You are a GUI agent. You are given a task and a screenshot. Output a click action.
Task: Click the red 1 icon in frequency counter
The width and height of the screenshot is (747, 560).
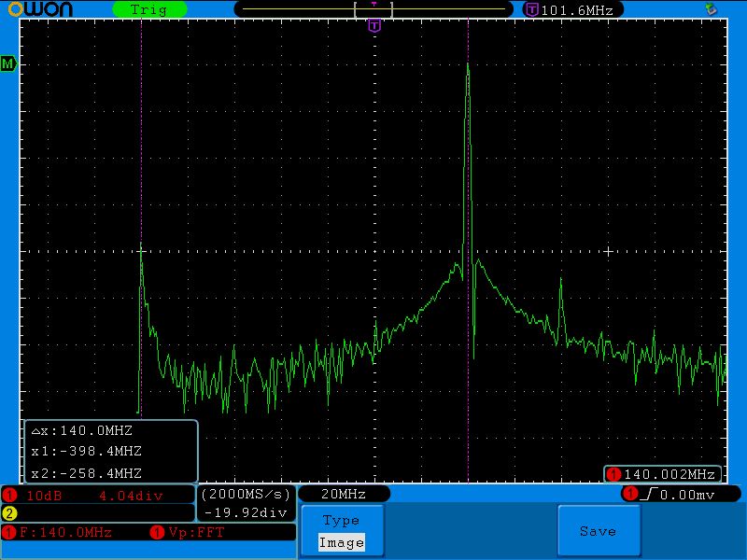pos(613,474)
